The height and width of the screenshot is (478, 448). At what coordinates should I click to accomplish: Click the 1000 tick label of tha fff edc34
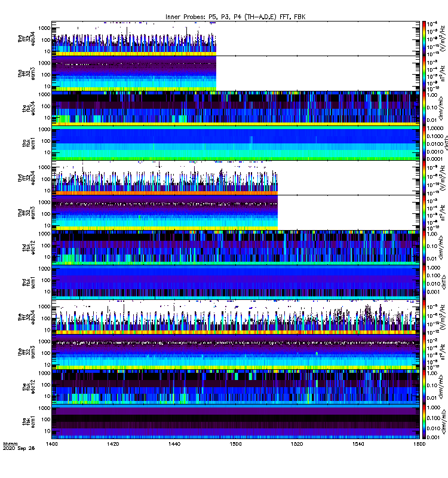(x=44, y=28)
